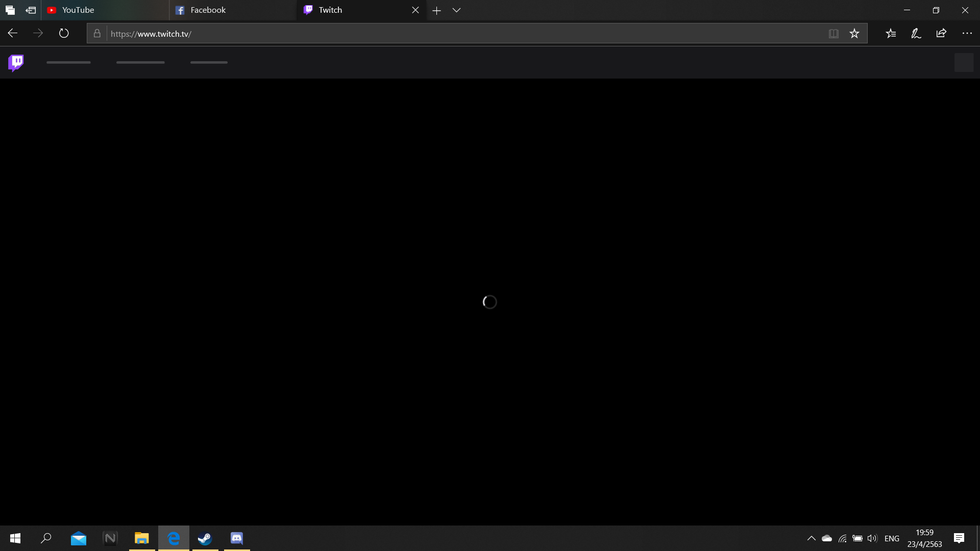Click the back navigation arrow
Screen dimensions: 980x551
13,34
